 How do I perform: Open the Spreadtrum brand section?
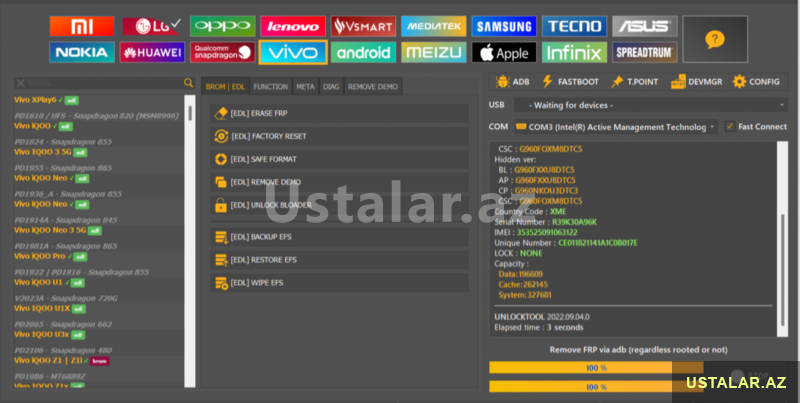[645, 52]
